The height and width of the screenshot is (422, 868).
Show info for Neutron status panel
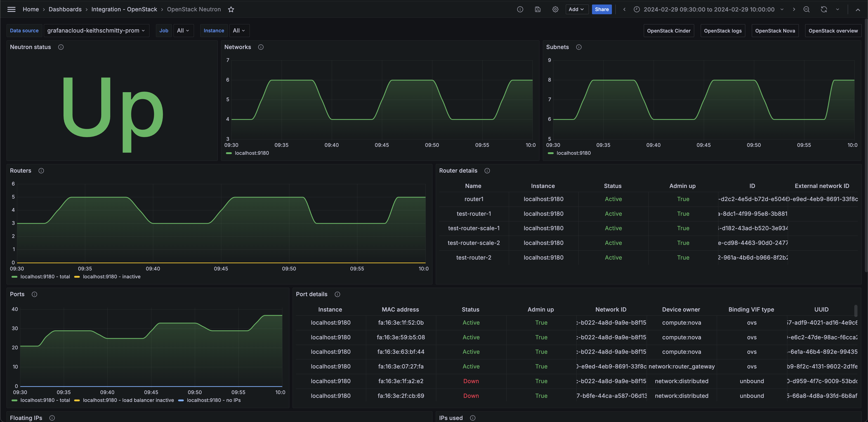click(61, 47)
